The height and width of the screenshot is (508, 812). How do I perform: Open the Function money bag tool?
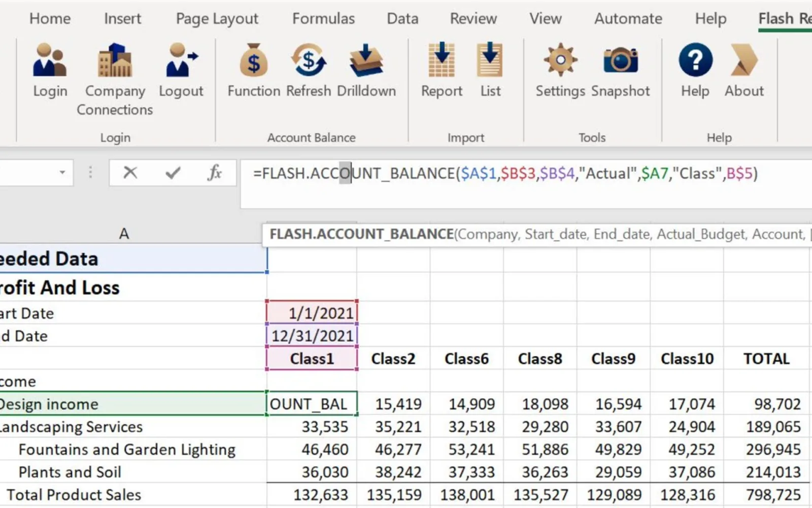pyautogui.click(x=254, y=70)
